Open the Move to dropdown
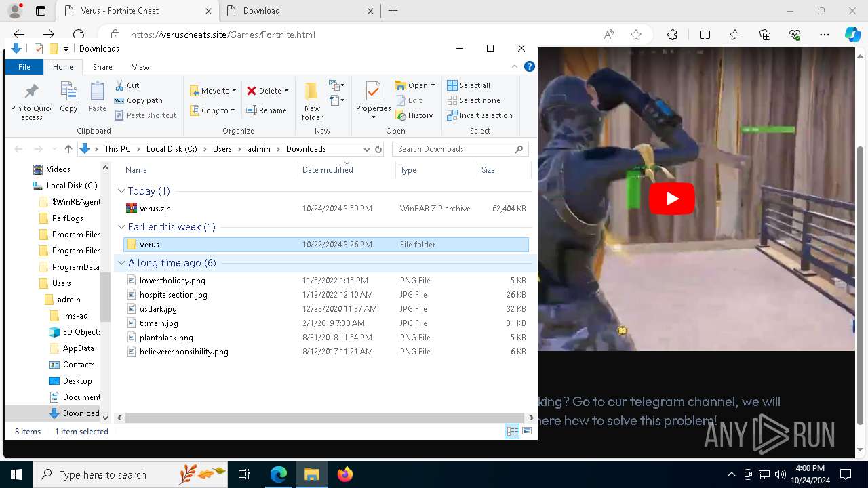868x488 pixels. [213, 91]
